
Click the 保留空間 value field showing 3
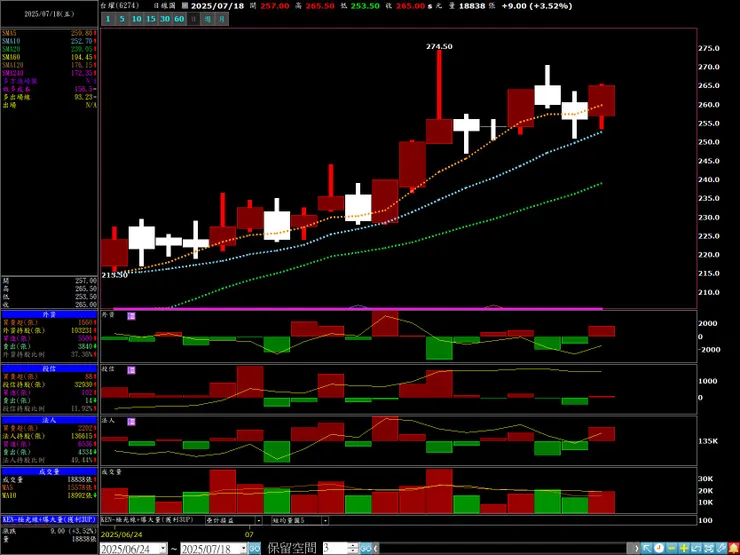(335, 548)
